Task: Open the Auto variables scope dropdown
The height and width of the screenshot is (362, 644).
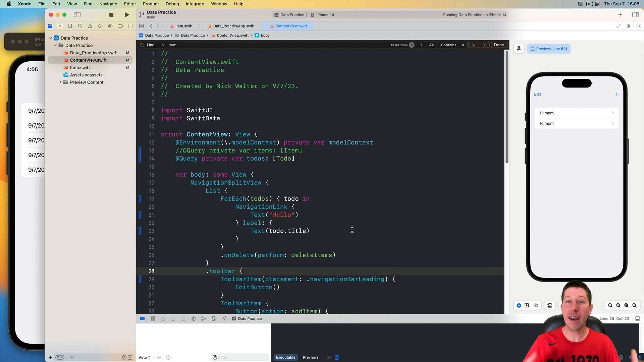Action: point(145,357)
